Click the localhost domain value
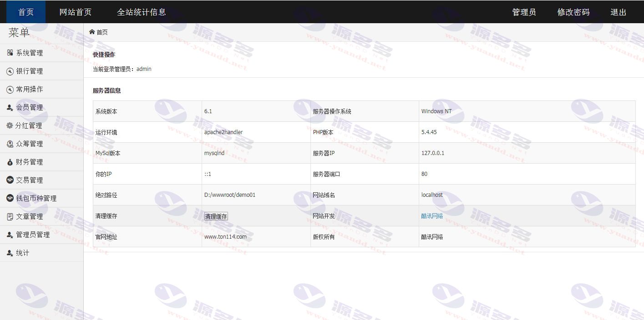The image size is (644, 320). 432,195
